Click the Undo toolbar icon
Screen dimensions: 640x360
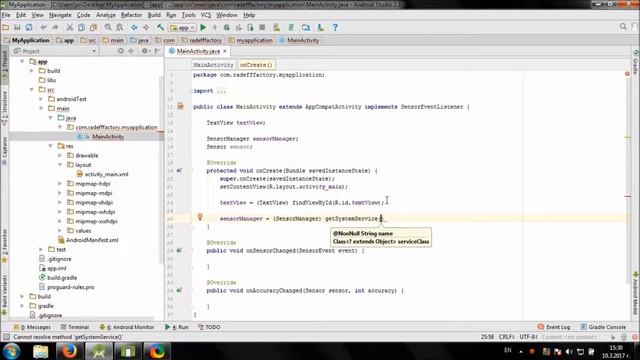(44, 27)
